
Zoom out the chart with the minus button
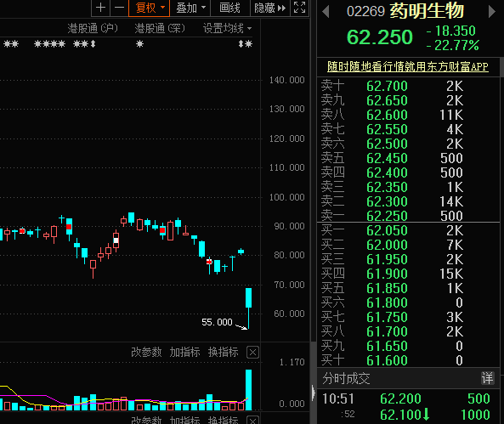[x=119, y=8]
